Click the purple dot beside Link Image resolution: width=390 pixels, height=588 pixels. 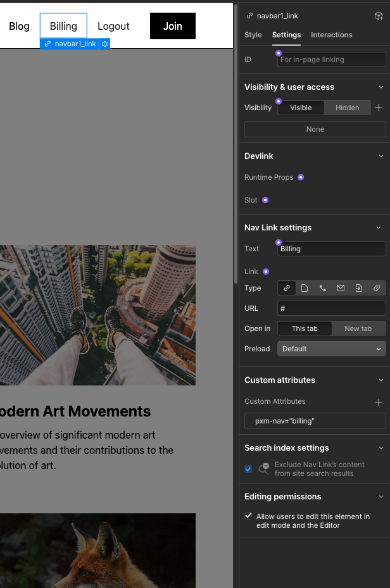pos(266,272)
